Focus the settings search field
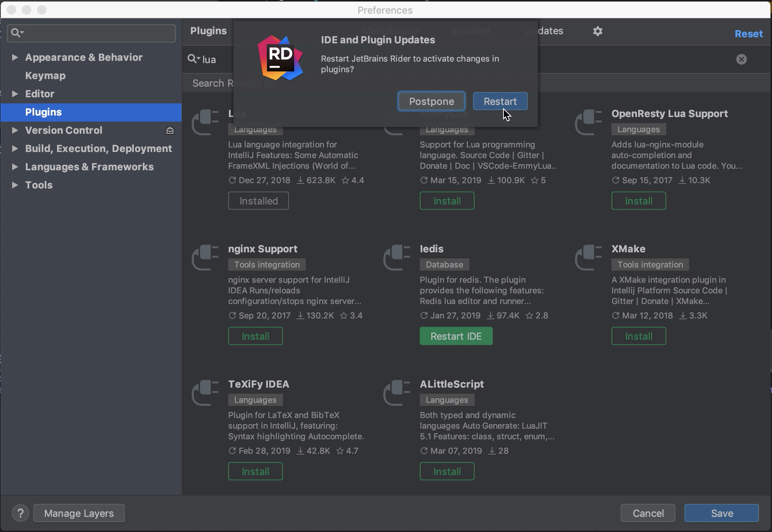The width and height of the screenshot is (772, 532). click(91, 33)
